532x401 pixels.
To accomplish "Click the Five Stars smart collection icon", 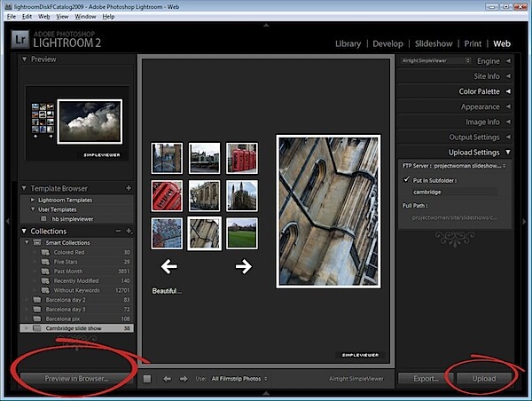I will pyautogui.click(x=45, y=262).
